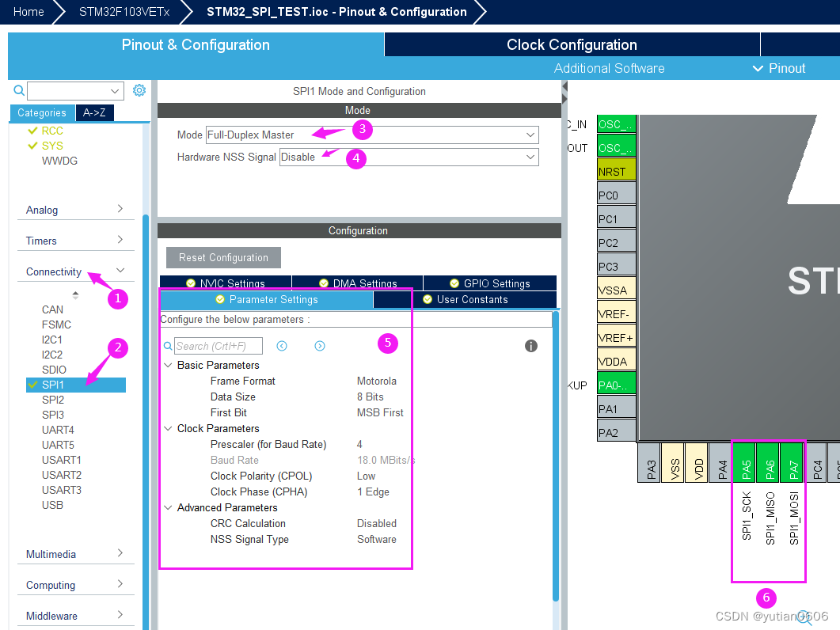
Task: Go to next parameter search result arrow
Action: pyautogui.click(x=320, y=346)
